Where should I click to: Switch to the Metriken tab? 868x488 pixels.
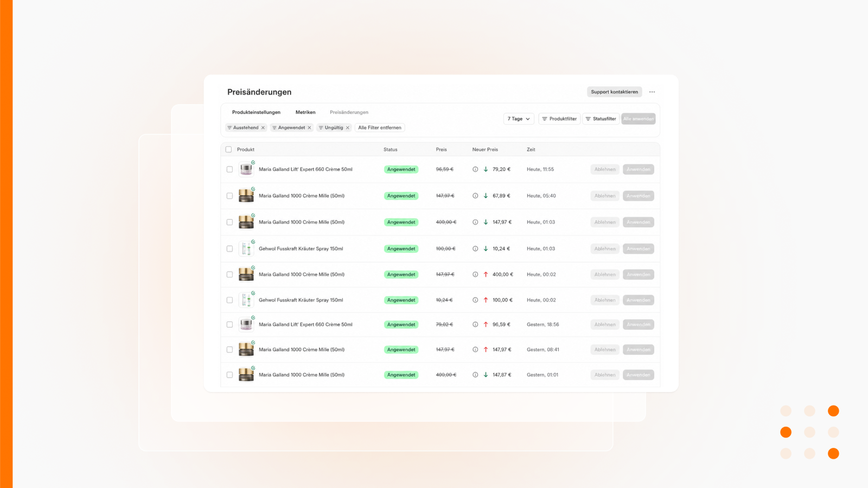click(305, 112)
